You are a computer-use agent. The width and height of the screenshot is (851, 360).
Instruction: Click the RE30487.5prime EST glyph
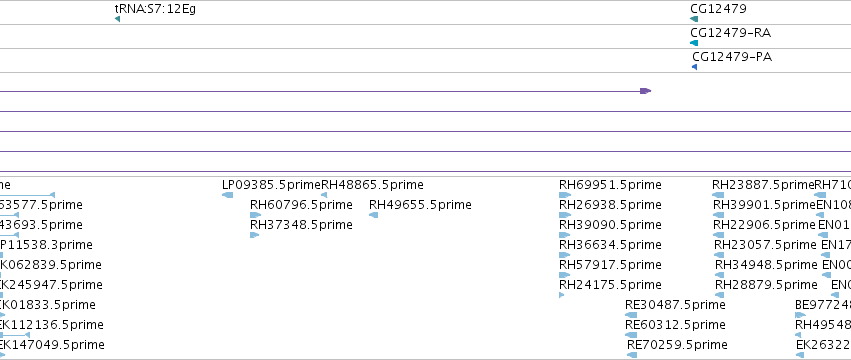pos(631,315)
